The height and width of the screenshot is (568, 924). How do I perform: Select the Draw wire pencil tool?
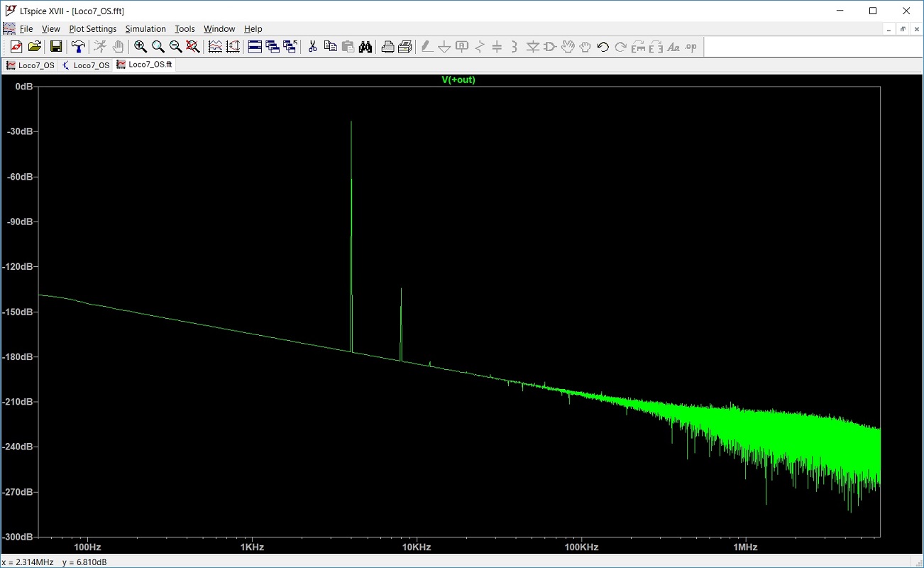427,47
